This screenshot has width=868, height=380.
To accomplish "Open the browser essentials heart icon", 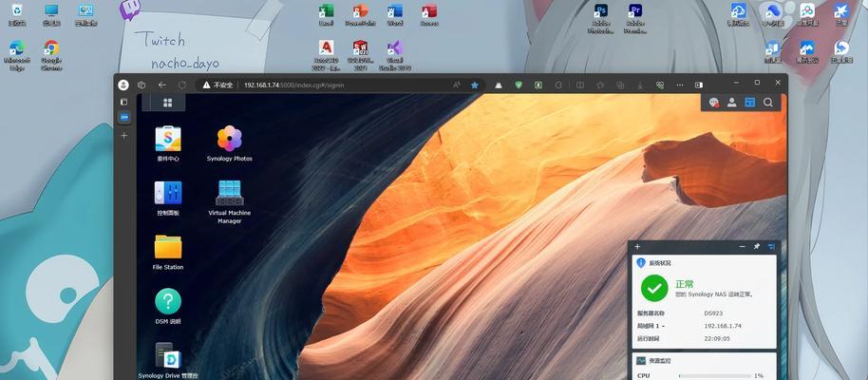I will point(659,85).
